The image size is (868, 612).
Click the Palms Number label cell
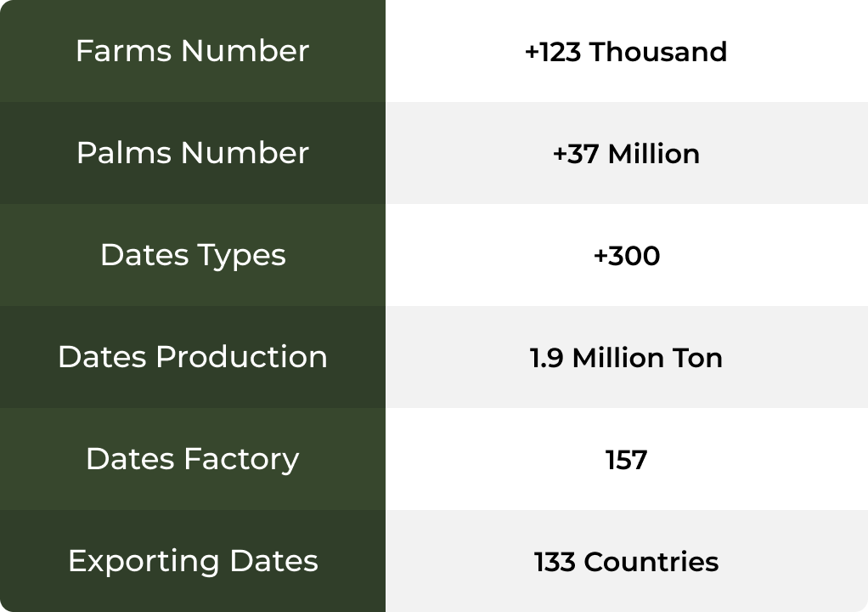192,153
